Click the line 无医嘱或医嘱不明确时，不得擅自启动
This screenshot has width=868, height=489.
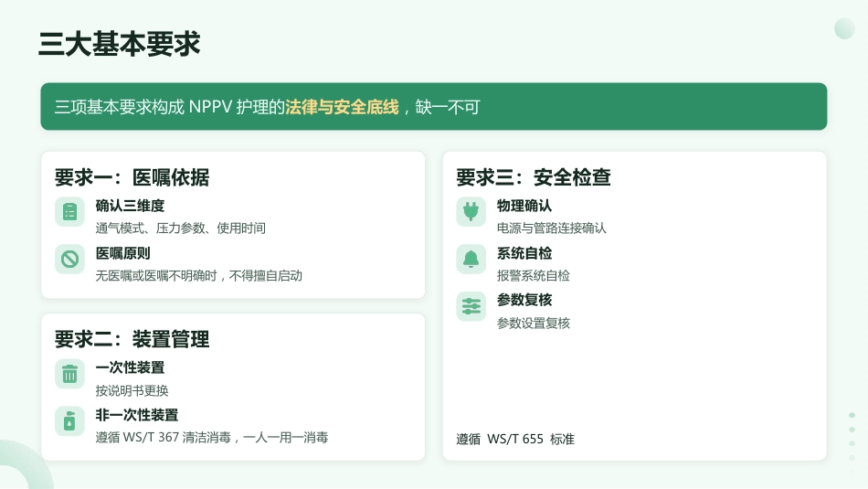[199, 276]
